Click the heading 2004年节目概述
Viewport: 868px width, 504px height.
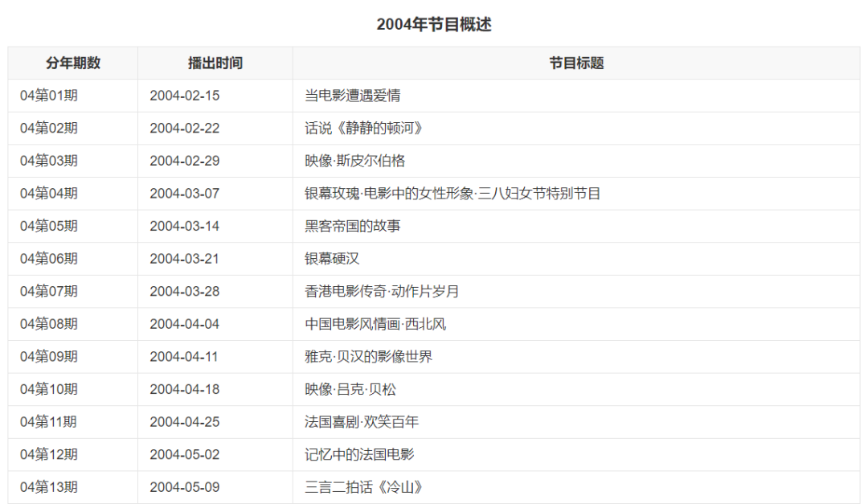pyautogui.click(x=434, y=24)
